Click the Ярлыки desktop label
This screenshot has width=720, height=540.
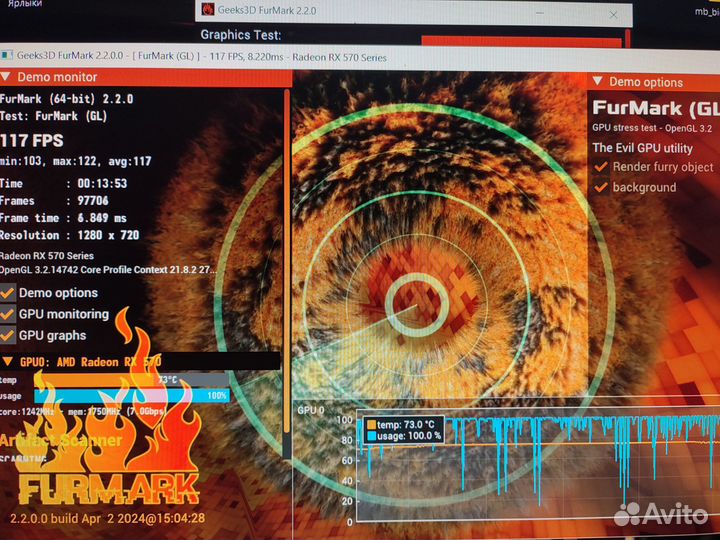[25, 4]
